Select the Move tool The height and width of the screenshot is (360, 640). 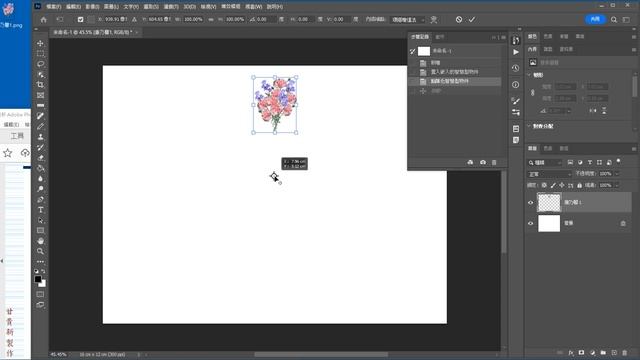tap(40, 43)
